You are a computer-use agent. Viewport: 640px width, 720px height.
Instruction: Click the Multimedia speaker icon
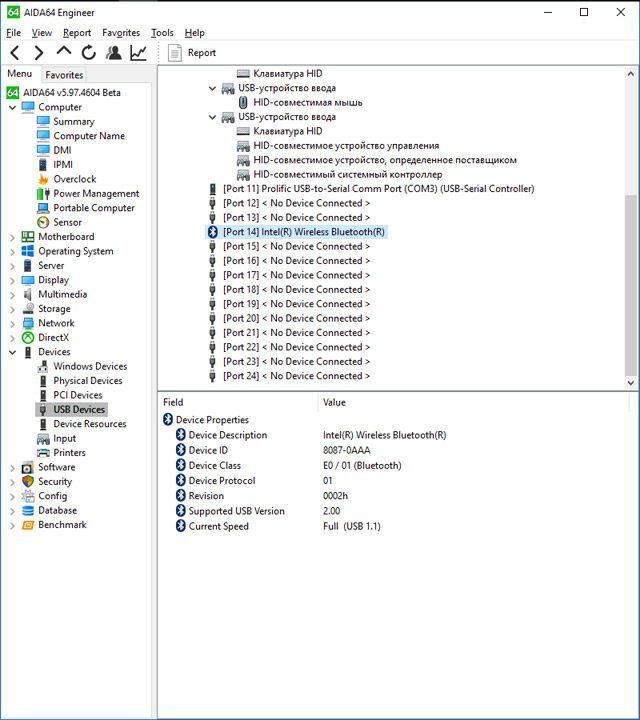click(x=28, y=294)
